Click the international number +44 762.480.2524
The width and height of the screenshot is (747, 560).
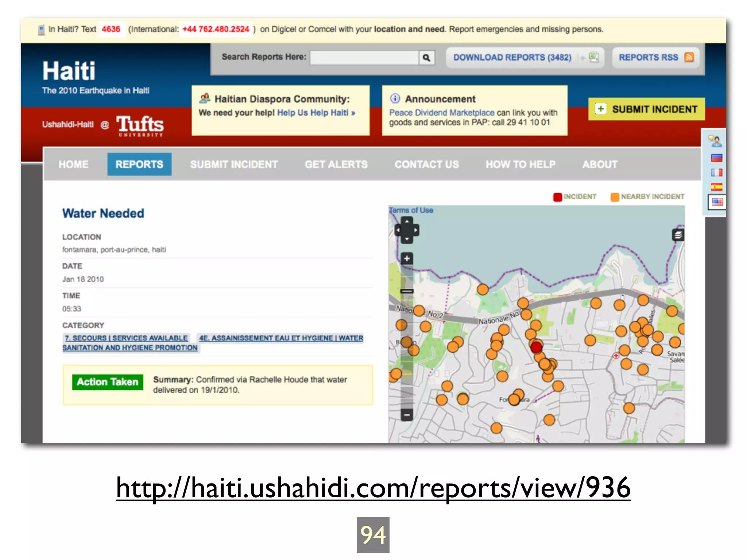click(216, 29)
